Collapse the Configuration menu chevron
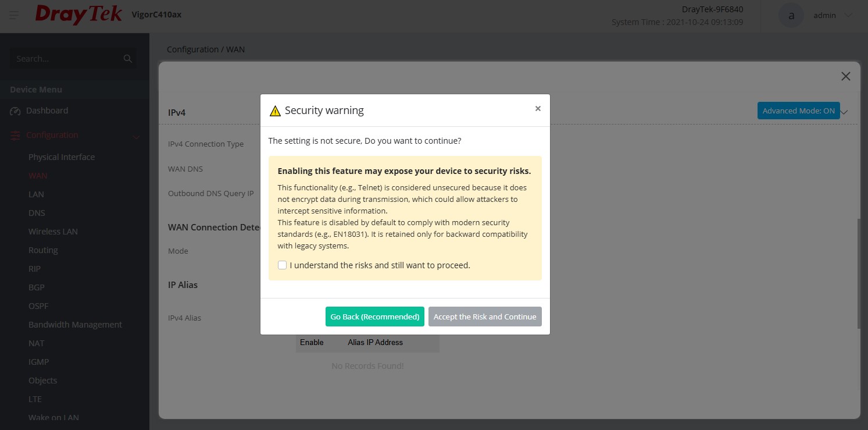The height and width of the screenshot is (430, 868). [136, 137]
